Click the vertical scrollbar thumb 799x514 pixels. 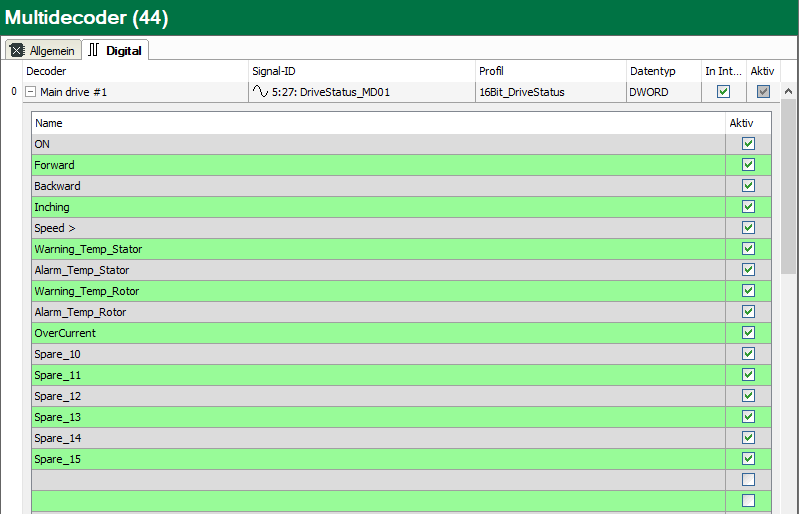(x=788, y=186)
